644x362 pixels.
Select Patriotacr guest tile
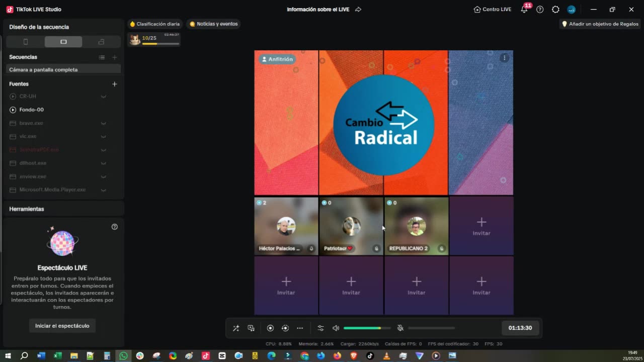(x=351, y=226)
